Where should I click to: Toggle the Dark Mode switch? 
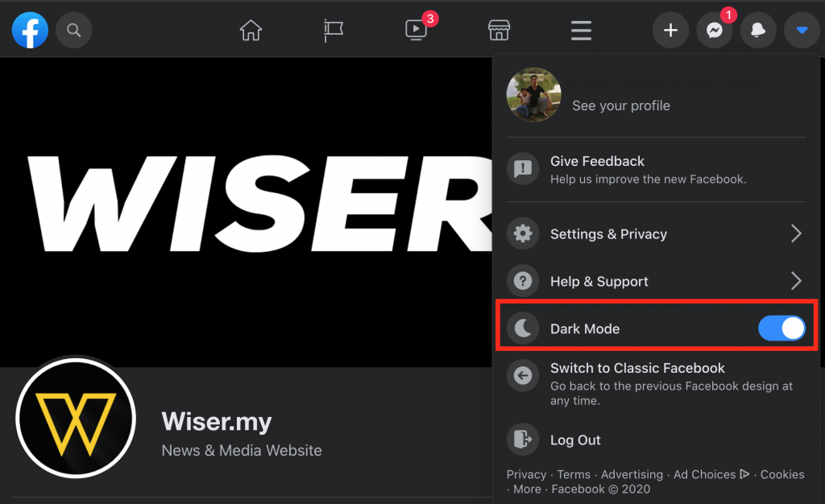(x=781, y=328)
